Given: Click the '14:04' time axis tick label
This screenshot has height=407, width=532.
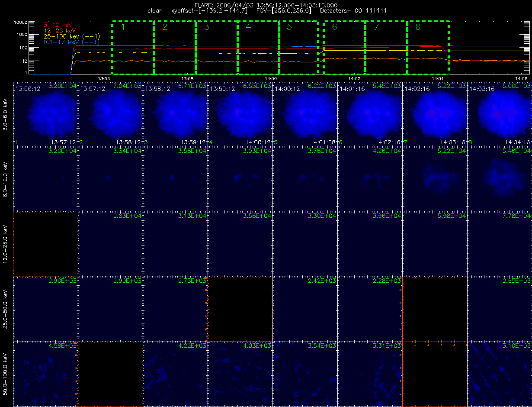Looking at the screenshot, I should pyautogui.click(x=437, y=78).
